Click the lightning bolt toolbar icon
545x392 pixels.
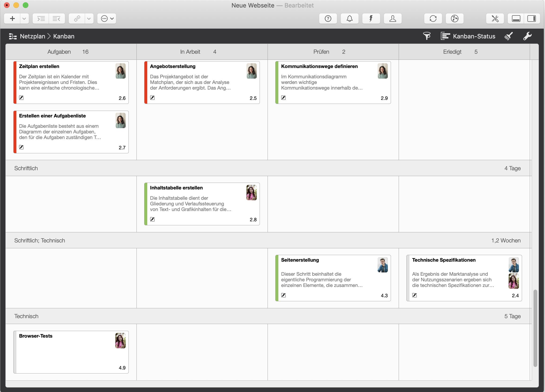pos(371,19)
